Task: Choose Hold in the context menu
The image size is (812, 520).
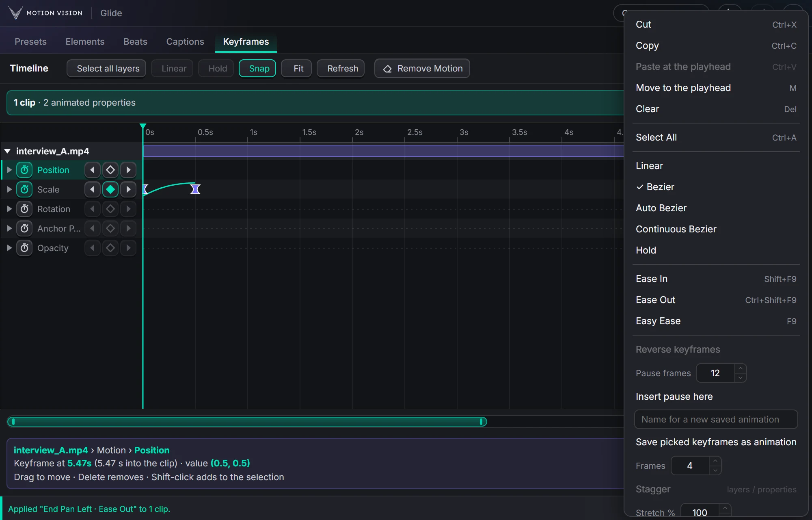Action: pos(716,250)
